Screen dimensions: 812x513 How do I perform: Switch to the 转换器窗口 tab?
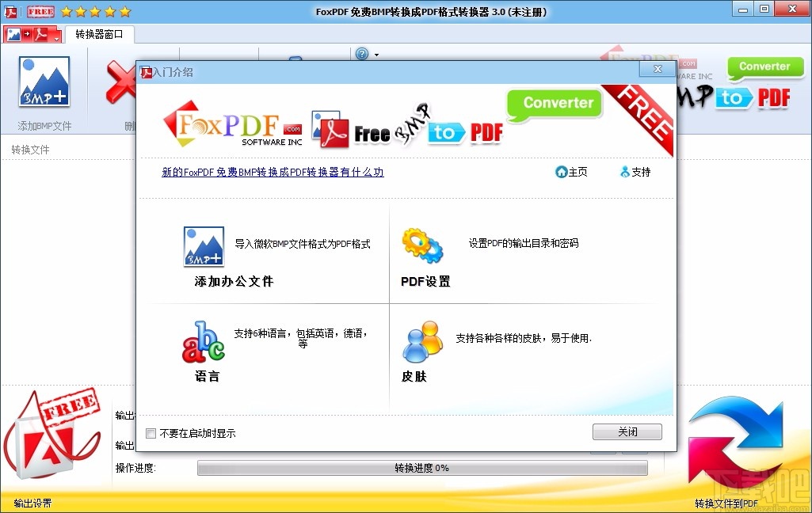pos(100,35)
